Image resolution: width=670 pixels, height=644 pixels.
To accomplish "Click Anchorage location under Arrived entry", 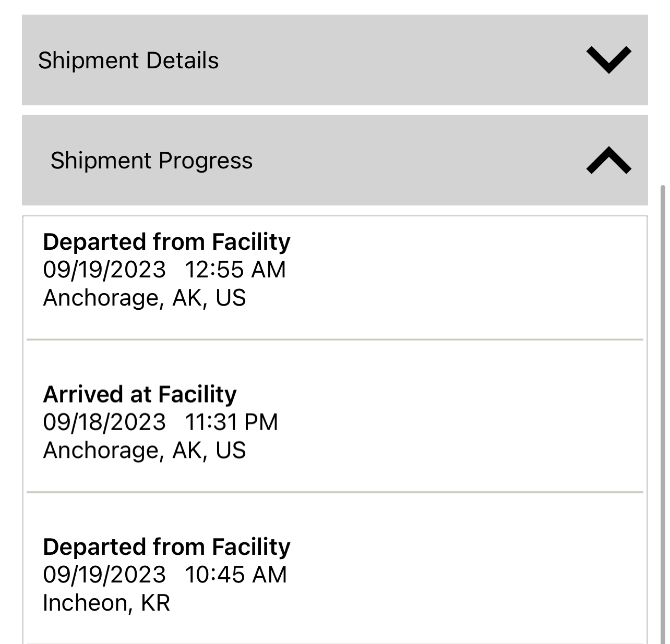I will tap(144, 450).
